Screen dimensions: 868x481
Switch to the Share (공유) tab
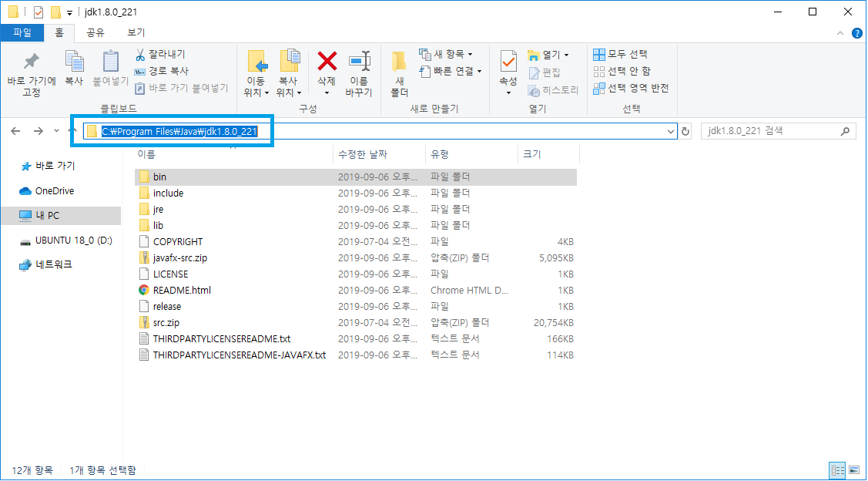[x=96, y=32]
